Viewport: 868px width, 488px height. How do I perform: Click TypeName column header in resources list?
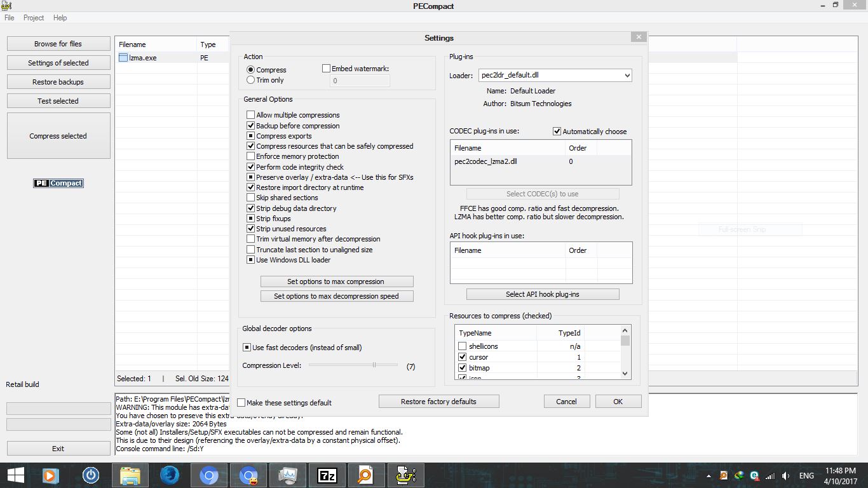[x=496, y=333]
